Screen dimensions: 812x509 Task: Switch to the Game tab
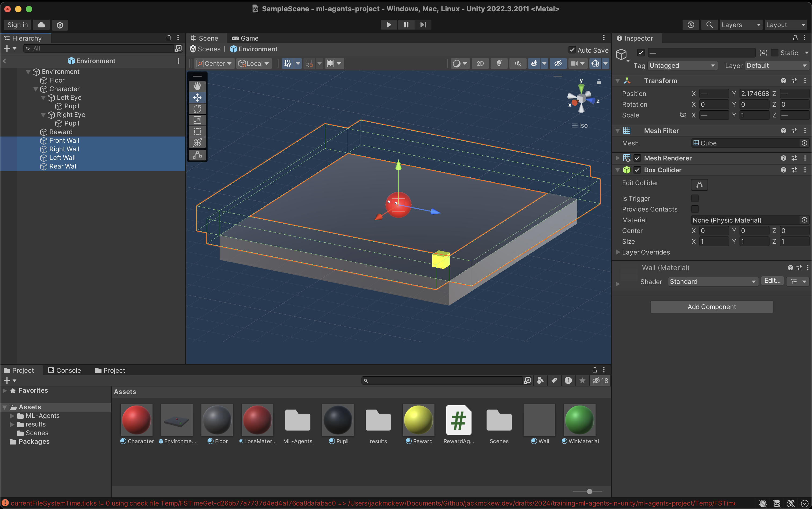(245, 38)
